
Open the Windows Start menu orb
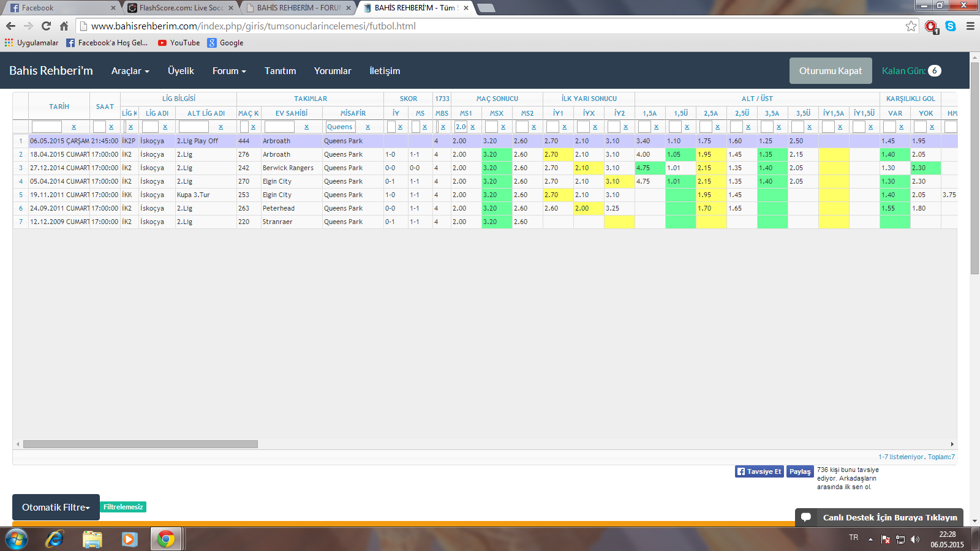(x=17, y=539)
